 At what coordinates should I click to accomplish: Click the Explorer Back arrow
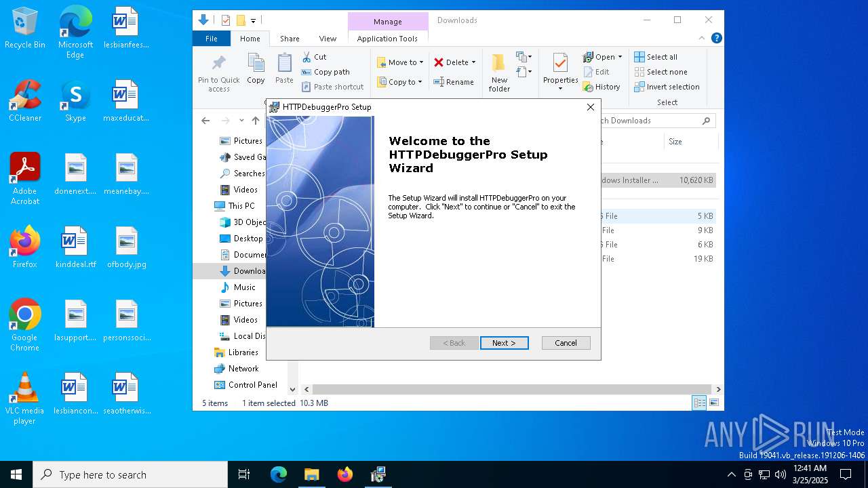[205, 121]
